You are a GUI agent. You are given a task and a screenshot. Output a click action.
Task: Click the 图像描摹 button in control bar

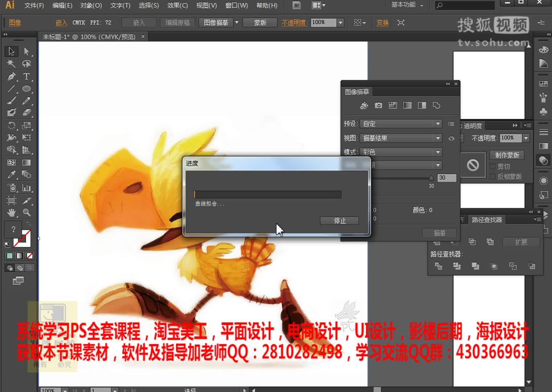pos(216,23)
